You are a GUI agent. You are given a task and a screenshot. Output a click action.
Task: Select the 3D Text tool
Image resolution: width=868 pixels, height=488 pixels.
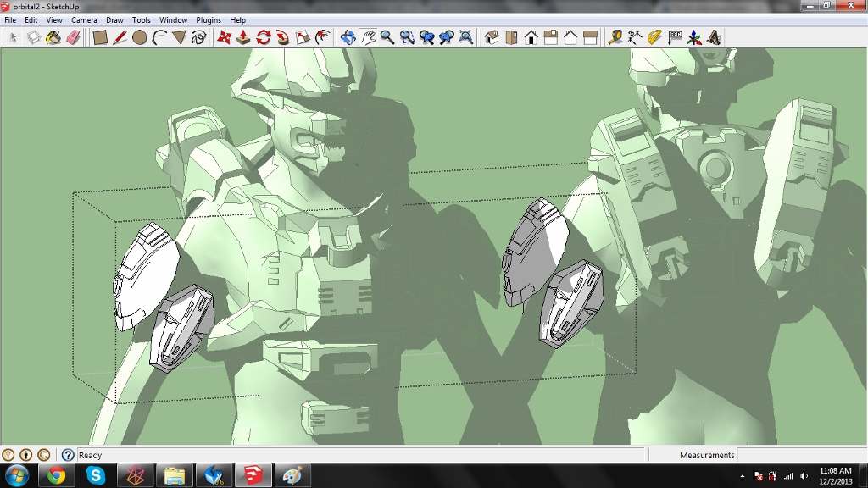pos(714,37)
